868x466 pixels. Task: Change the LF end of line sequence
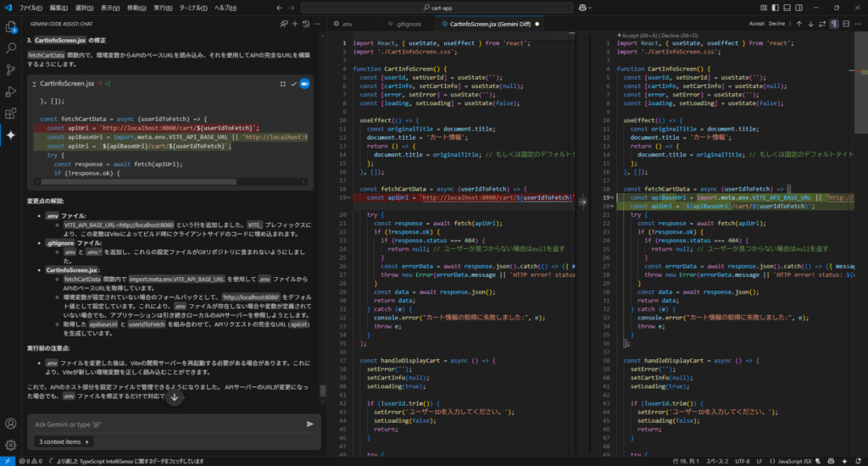759,461
